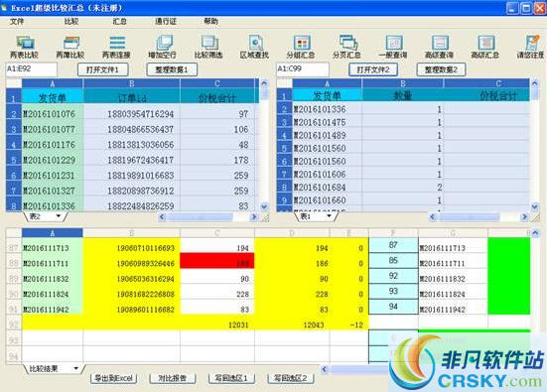Choose the 增加空行 tool icon

pyautogui.click(x=163, y=47)
